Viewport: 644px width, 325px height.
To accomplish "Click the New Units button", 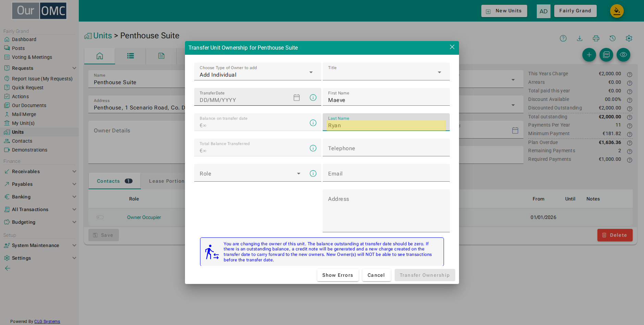I will tap(504, 11).
